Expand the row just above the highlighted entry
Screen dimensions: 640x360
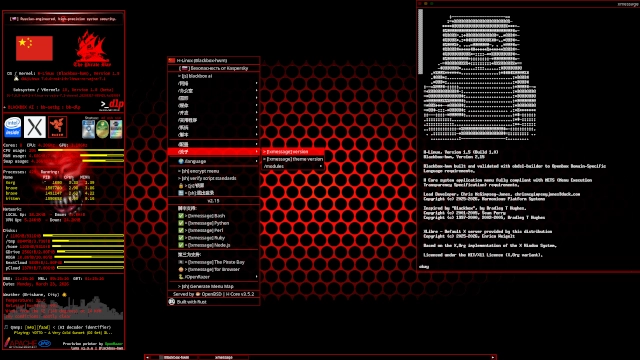click(213, 144)
